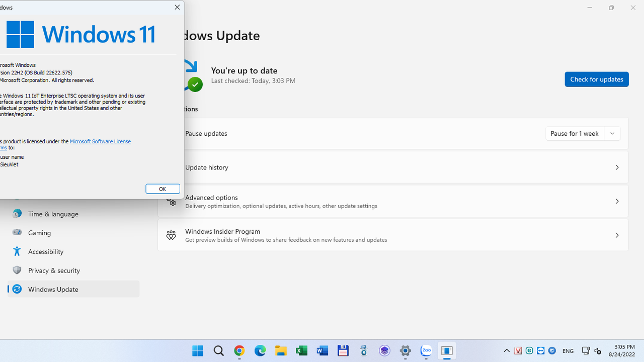Click the network tray icon

(586, 351)
